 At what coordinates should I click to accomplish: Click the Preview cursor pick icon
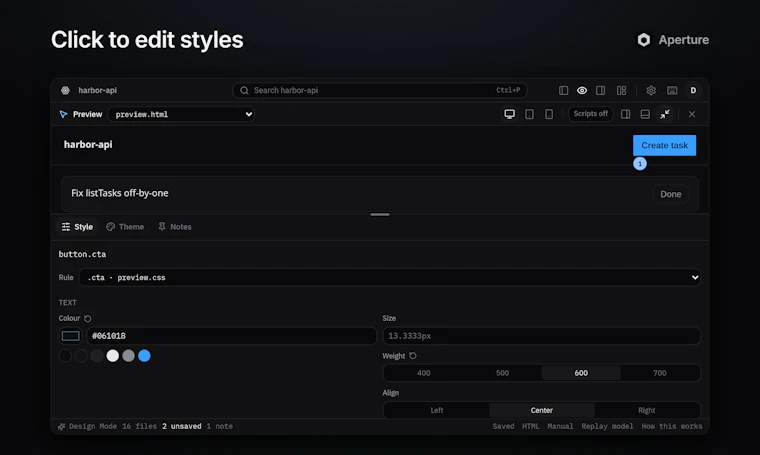click(x=63, y=114)
